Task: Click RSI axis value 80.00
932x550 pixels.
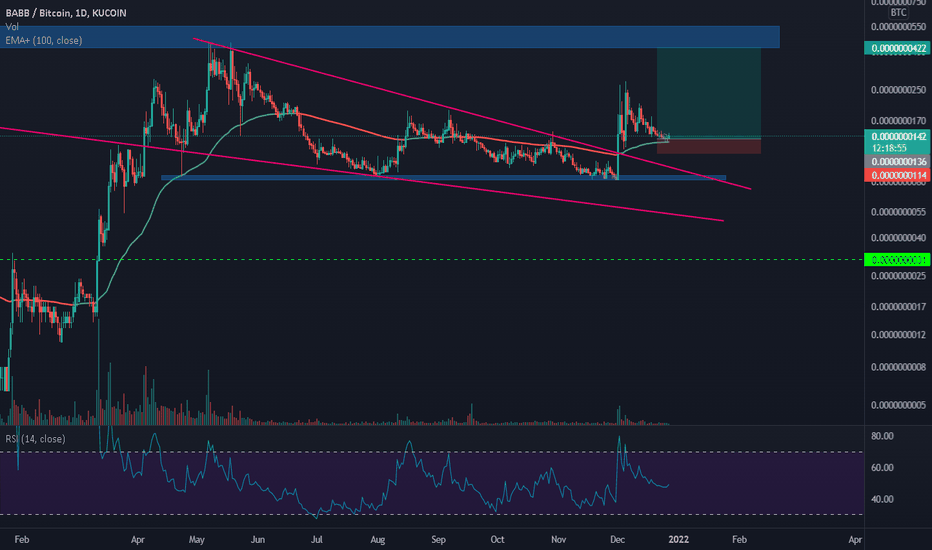Action: point(882,436)
